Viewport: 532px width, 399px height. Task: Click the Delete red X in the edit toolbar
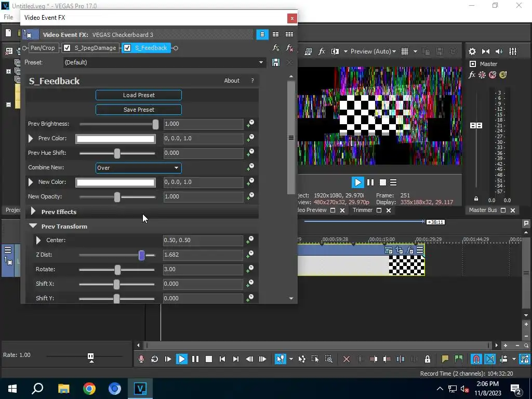tap(347, 359)
